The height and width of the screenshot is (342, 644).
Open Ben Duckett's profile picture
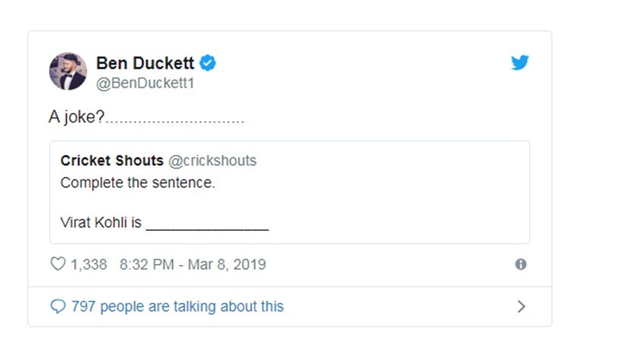(68, 71)
